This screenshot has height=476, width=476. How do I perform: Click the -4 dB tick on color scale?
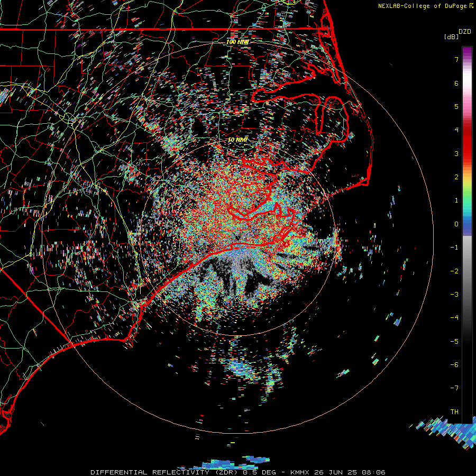click(x=454, y=318)
